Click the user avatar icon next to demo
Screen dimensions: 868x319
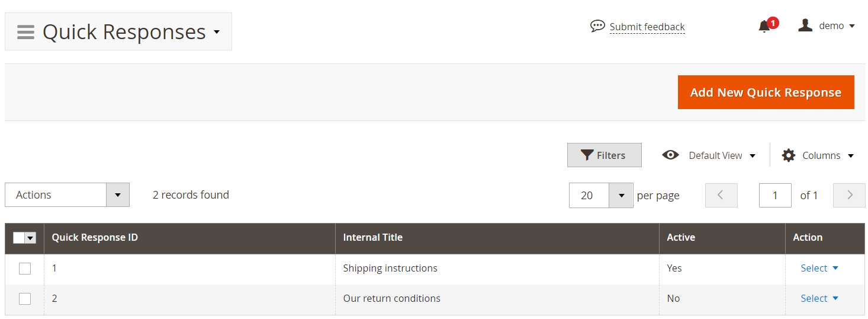click(x=805, y=25)
